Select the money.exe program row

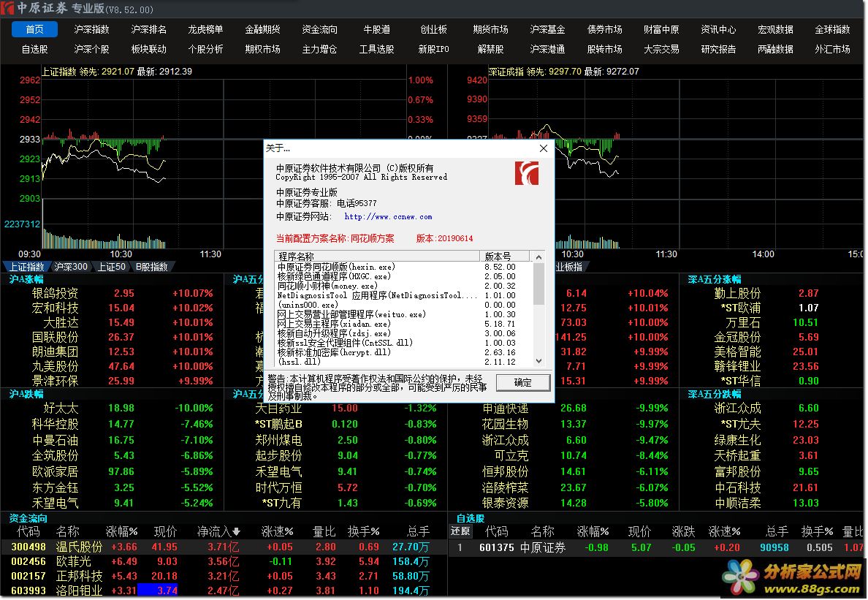[x=403, y=286]
